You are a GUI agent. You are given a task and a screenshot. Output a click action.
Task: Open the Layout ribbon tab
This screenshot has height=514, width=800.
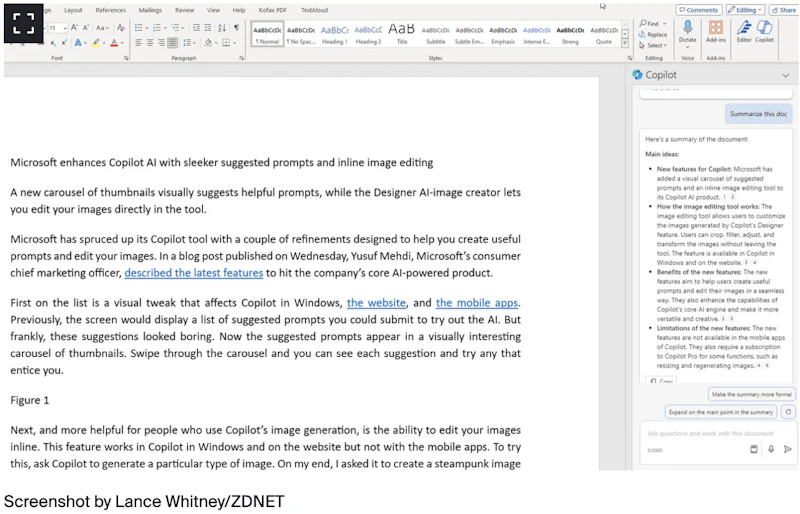73,10
